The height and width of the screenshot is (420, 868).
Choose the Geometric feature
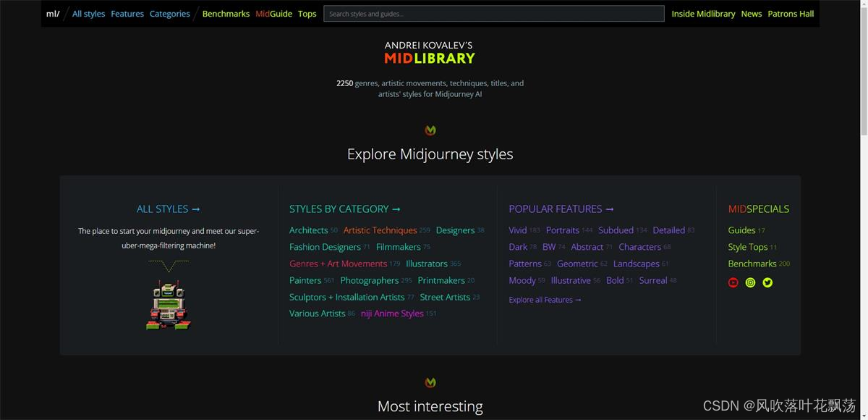tap(577, 264)
